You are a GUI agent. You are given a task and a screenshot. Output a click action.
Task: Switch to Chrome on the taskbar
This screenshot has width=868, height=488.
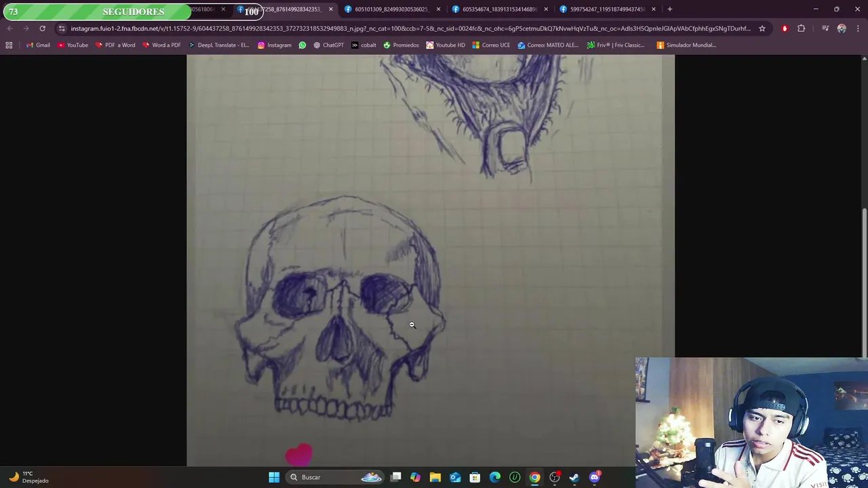tap(535, 477)
